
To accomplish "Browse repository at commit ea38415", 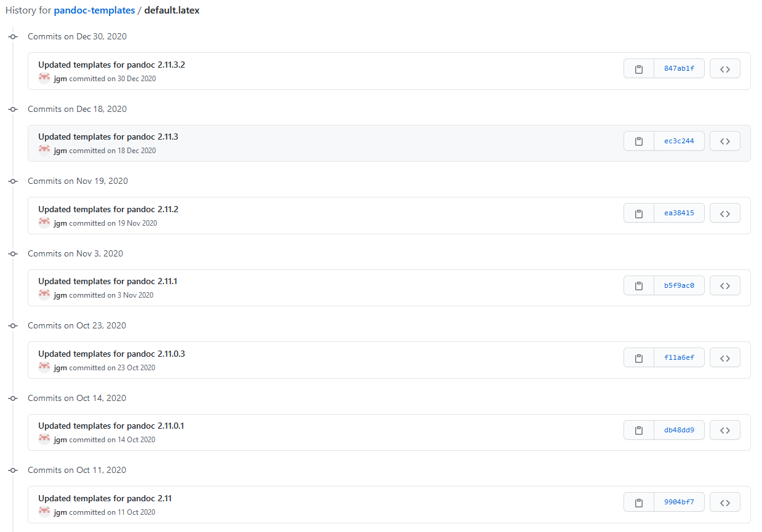I will point(725,213).
